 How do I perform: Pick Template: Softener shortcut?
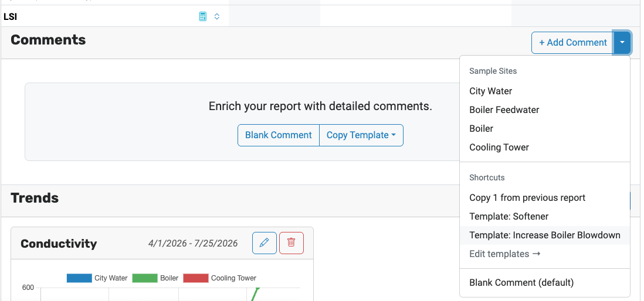545,217
